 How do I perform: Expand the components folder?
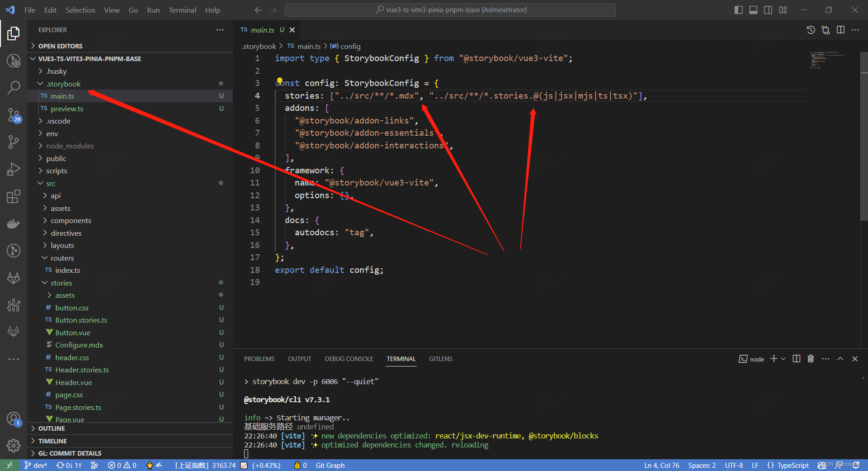pos(130,220)
